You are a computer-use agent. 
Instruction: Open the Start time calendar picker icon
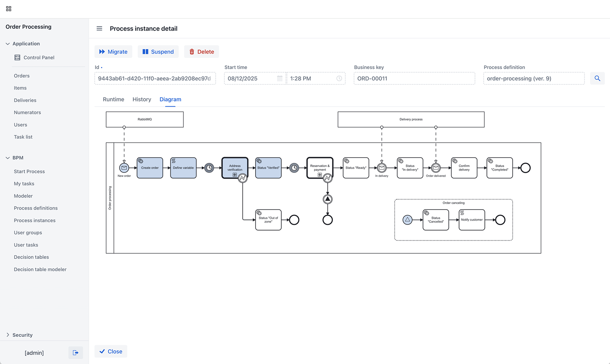[280, 78]
